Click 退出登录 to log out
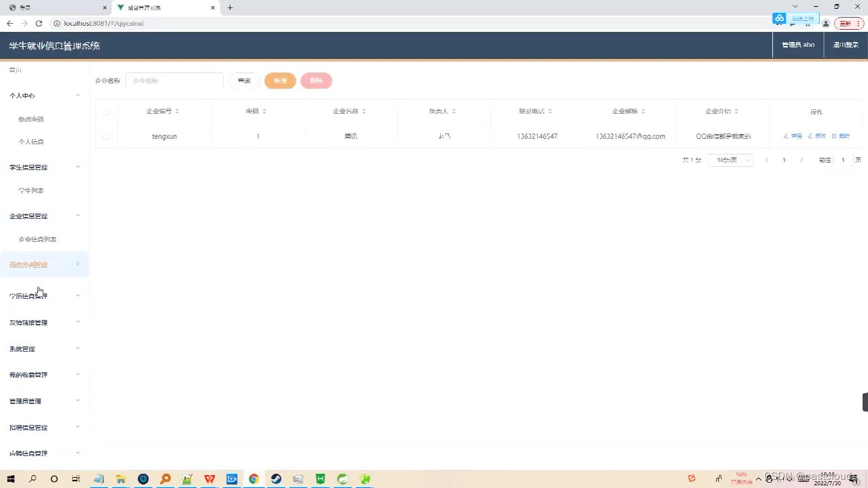 (845, 45)
